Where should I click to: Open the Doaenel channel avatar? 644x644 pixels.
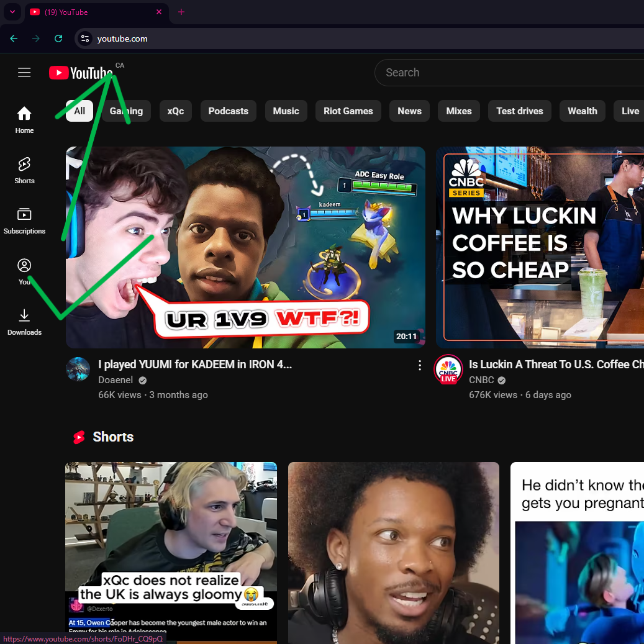click(78, 369)
